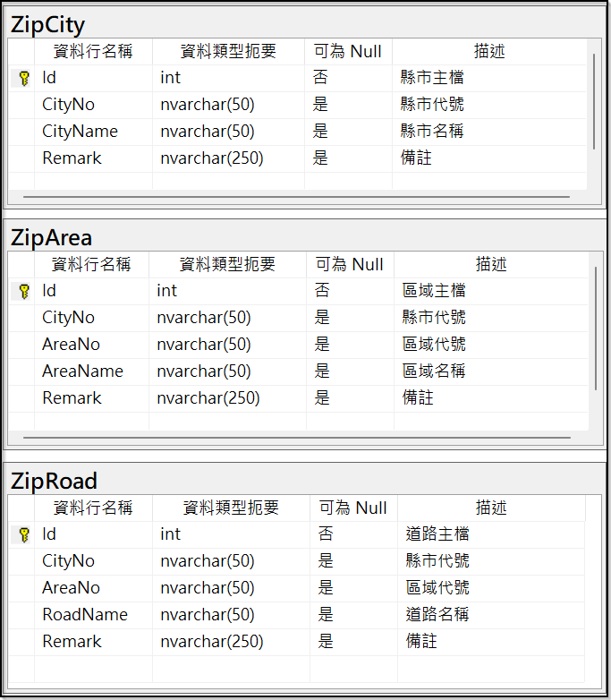The height and width of the screenshot is (700, 611).
Task: Click int data type in ZipArea table
Action: [x=227, y=291]
